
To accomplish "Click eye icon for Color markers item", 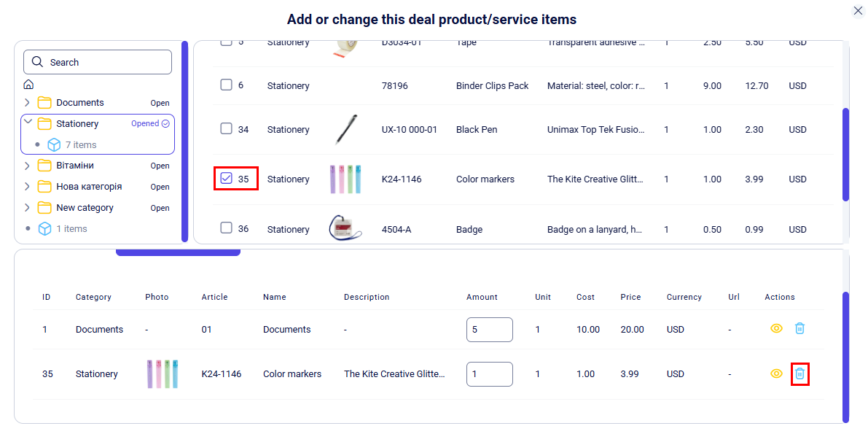I will [x=776, y=373].
